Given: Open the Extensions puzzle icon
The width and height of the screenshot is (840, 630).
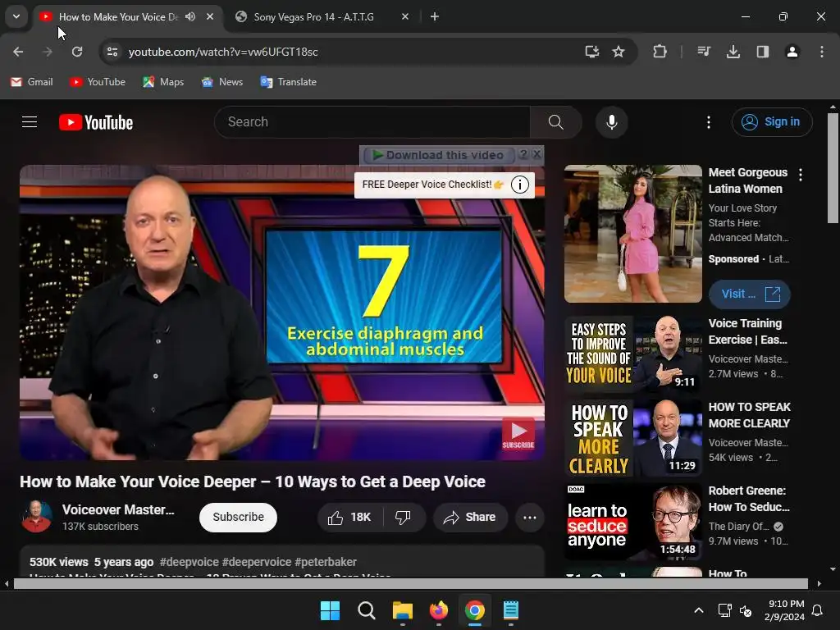Looking at the screenshot, I should [x=660, y=52].
